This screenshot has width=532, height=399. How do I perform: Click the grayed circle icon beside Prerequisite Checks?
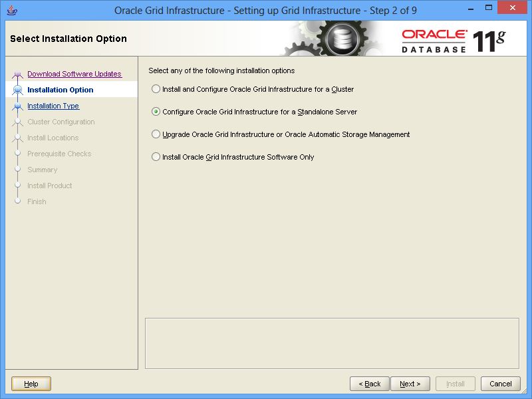point(19,154)
